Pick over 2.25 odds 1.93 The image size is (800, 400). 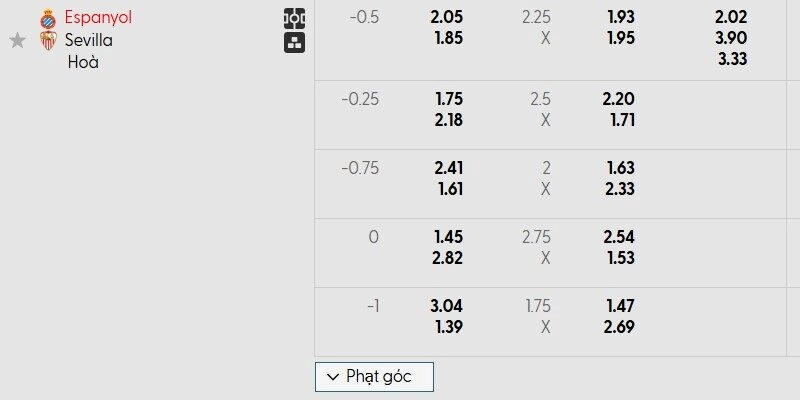point(619,18)
